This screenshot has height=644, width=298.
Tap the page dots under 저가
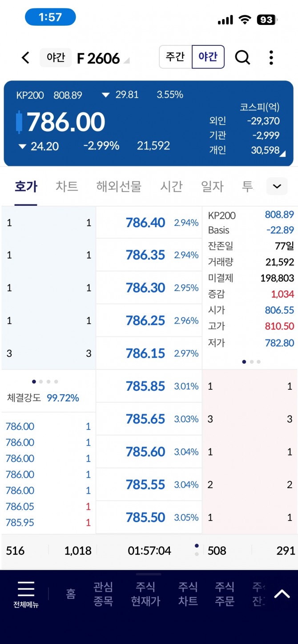251,362
